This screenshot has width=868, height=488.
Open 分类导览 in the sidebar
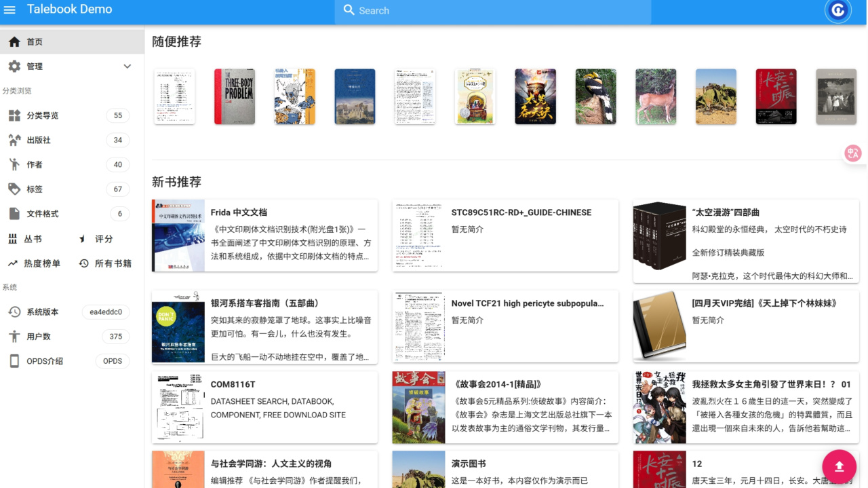[x=72, y=116]
